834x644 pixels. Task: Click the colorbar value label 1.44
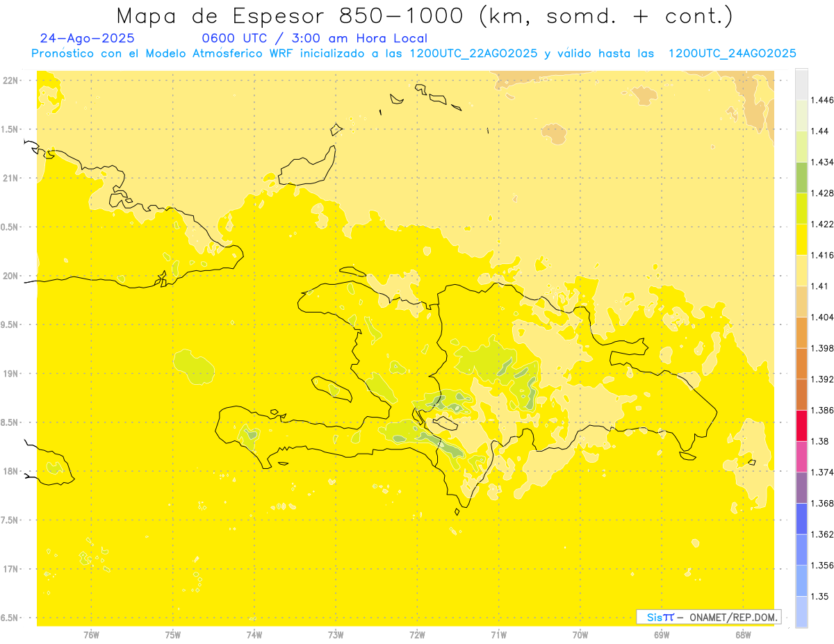click(x=819, y=131)
